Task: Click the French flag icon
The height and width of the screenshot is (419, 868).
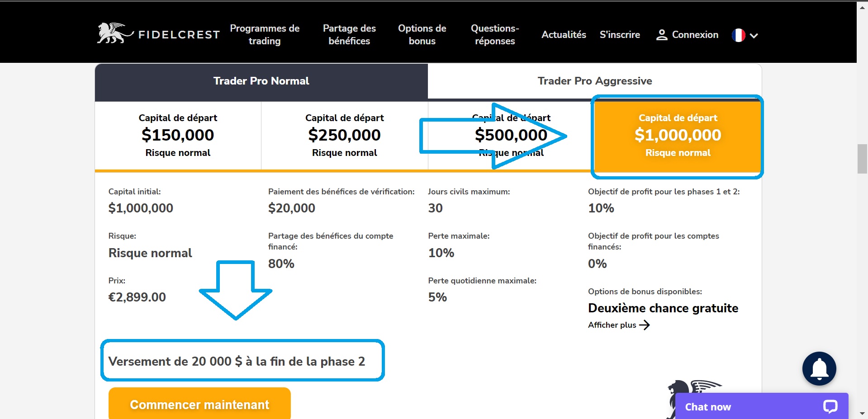Action: pos(738,35)
